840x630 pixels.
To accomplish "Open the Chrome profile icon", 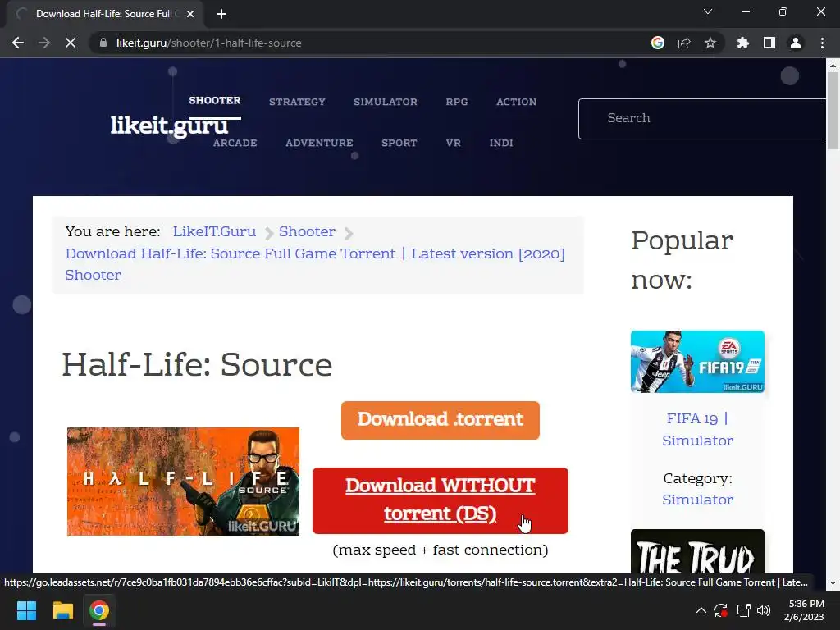I will click(796, 43).
